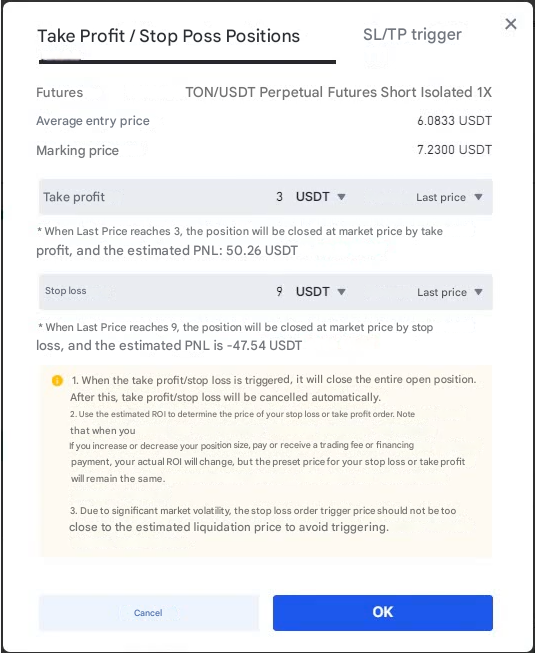This screenshot has width=535, height=653.
Task: Open the Stop loss Last price dropdown
Action: pos(450,292)
